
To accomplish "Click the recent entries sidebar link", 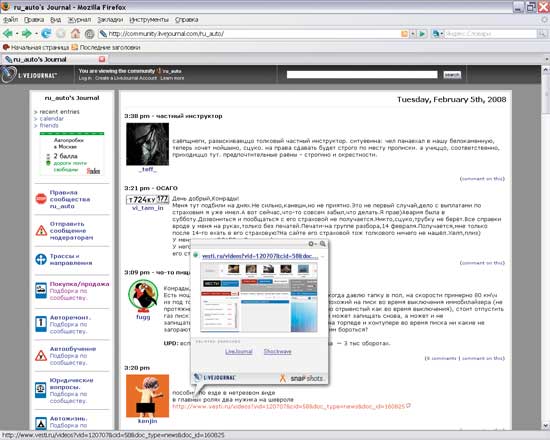I will (60, 112).
